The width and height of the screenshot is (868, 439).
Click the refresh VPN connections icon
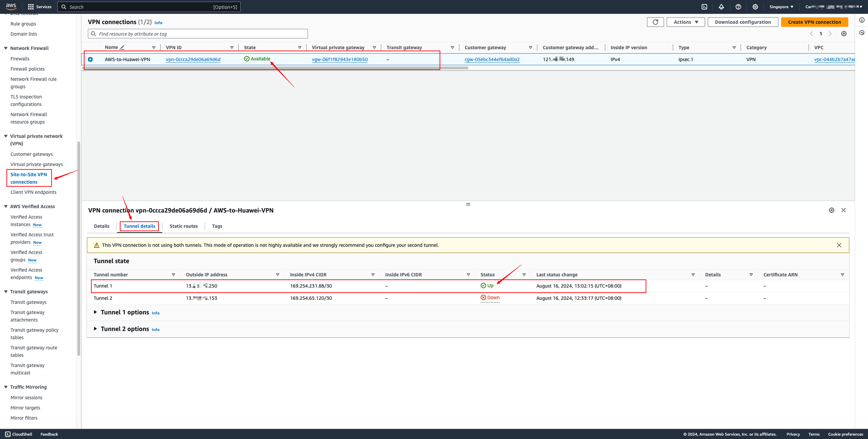[x=655, y=22]
